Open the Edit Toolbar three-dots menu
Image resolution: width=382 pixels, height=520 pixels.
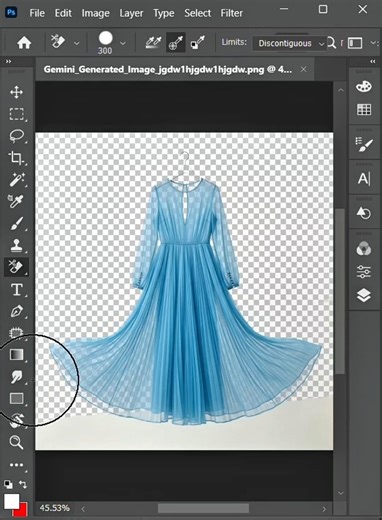16,465
